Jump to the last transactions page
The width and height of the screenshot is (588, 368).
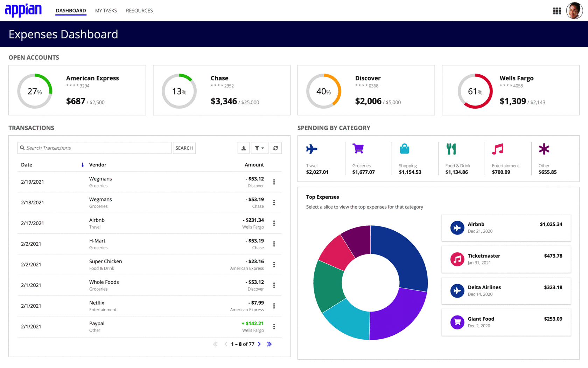tap(269, 344)
